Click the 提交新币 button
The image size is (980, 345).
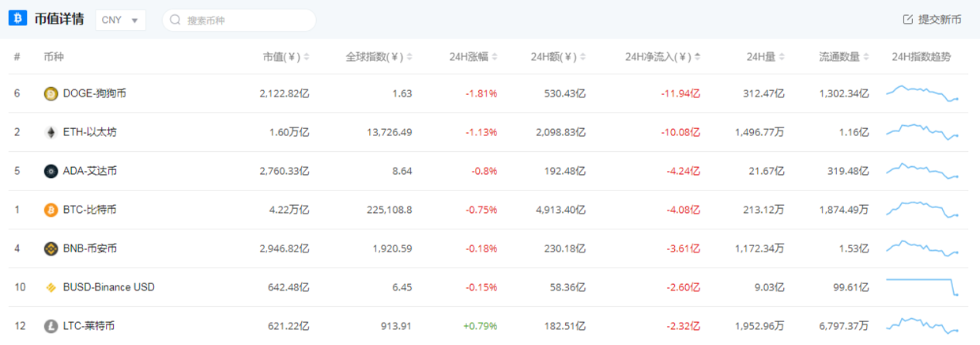[x=932, y=19]
